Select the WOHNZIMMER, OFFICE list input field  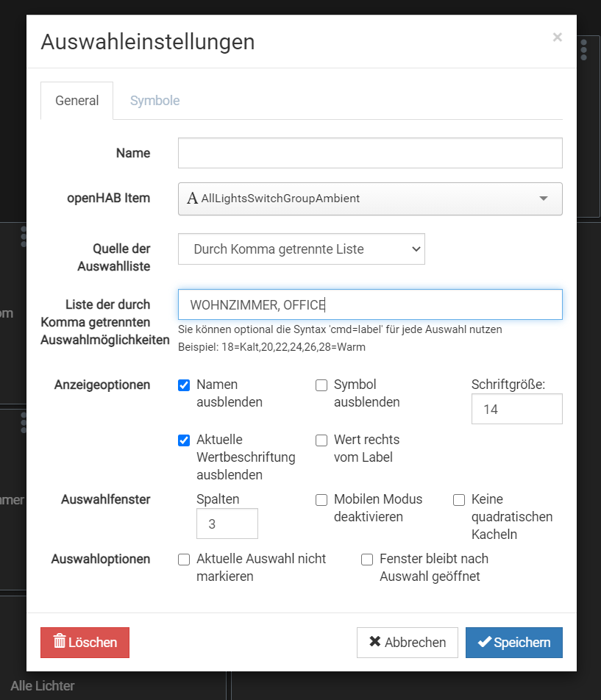(370, 304)
